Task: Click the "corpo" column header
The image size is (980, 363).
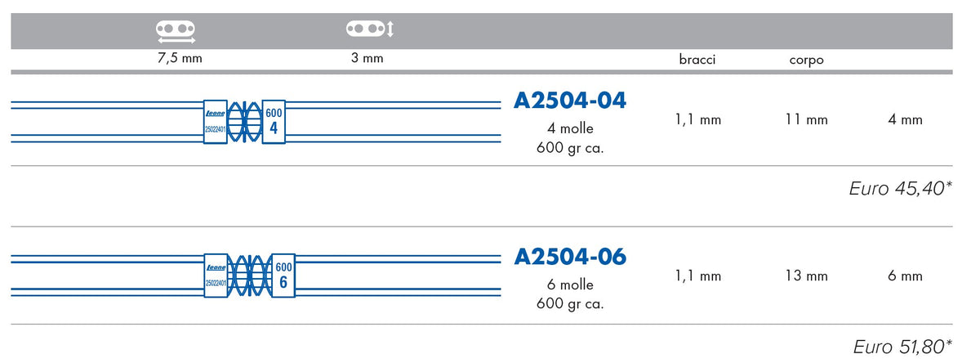Action: (x=806, y=60)
